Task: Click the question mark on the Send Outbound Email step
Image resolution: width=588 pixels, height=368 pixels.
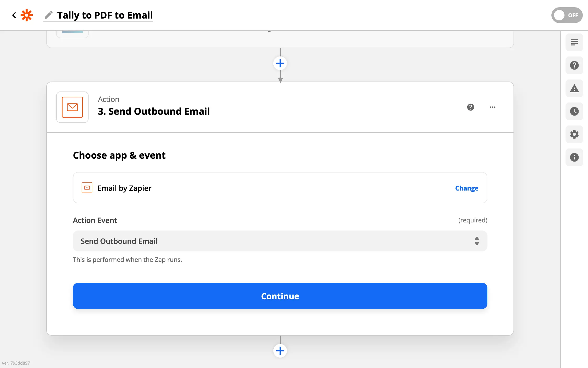Action: [x=470, y=107]
